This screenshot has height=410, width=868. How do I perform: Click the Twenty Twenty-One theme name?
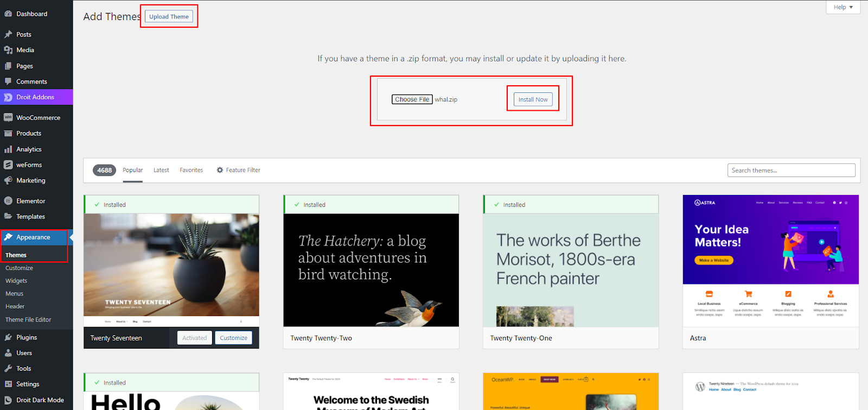(521, 338)
